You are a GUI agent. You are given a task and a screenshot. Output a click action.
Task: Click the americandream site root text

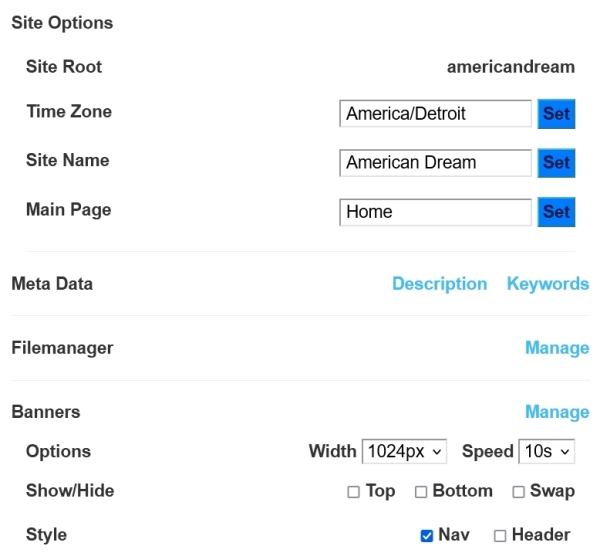click(511, 68)
